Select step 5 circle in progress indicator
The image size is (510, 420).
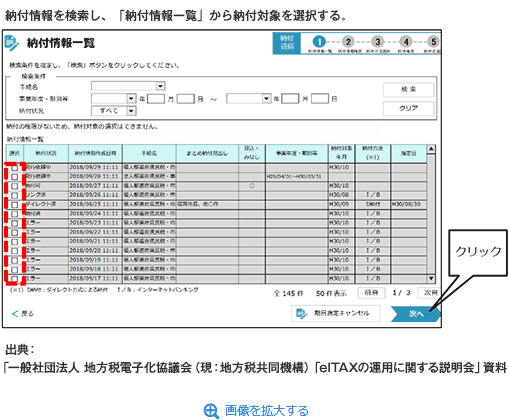(x=433, y=42)
